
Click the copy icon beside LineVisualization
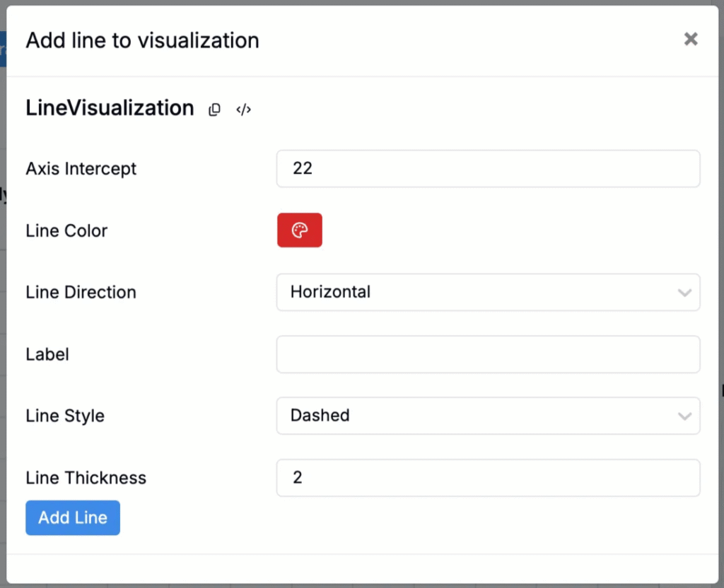click(x=214, y=110)
